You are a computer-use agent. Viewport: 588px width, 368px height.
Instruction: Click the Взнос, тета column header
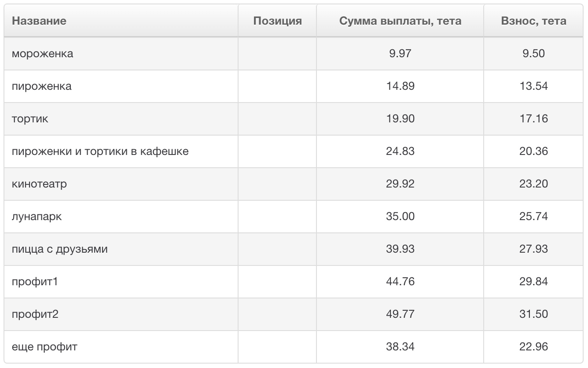[533, 21]
